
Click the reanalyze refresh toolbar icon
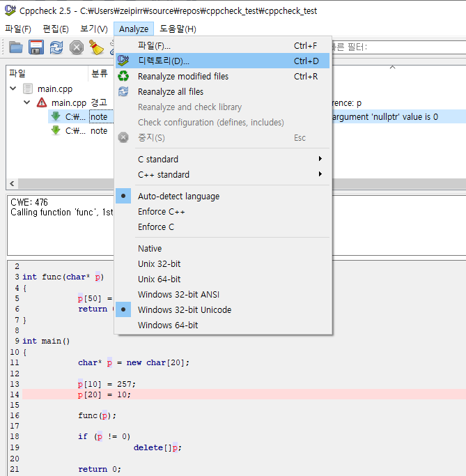(x=56, y=47)
